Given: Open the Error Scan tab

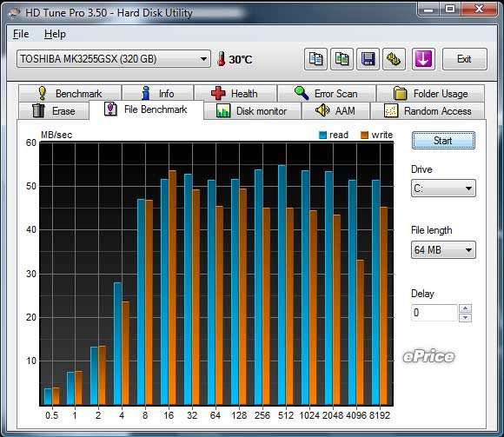Looking at the screenshot, I should point(327,94).
